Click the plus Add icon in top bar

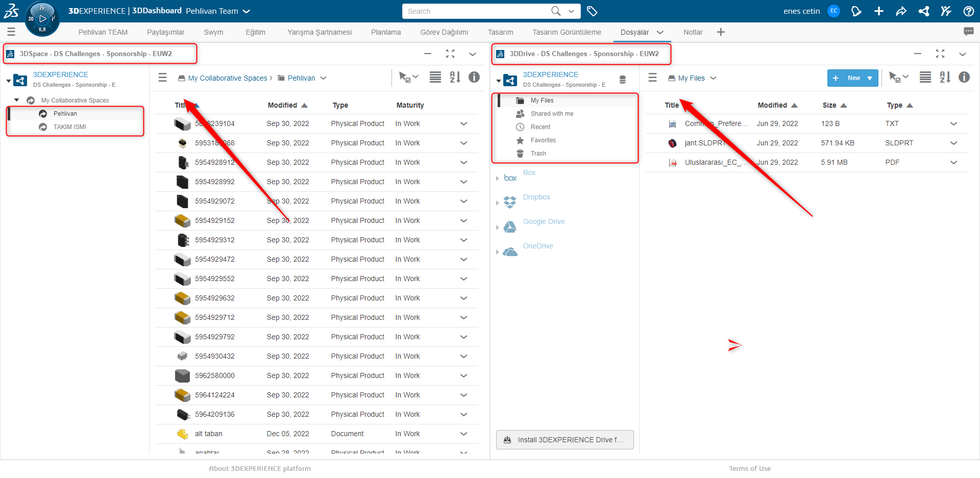pyautogui.click(x=879, y=11)
